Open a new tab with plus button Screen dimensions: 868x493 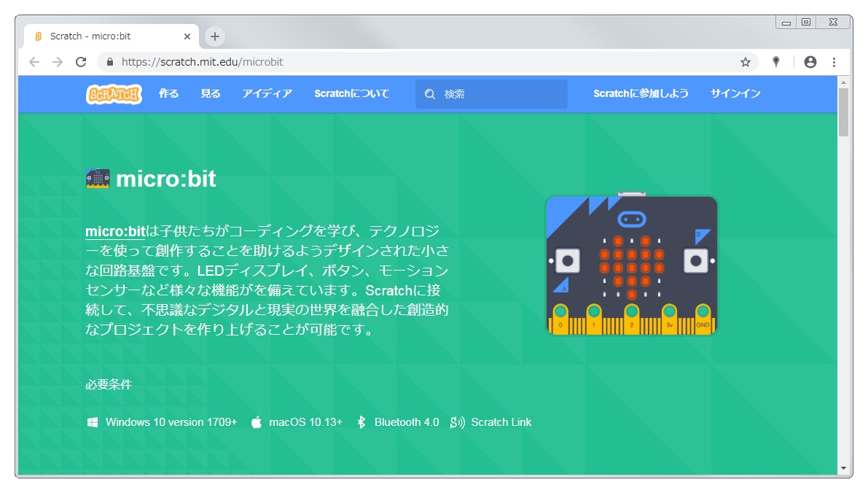(215, 36)
